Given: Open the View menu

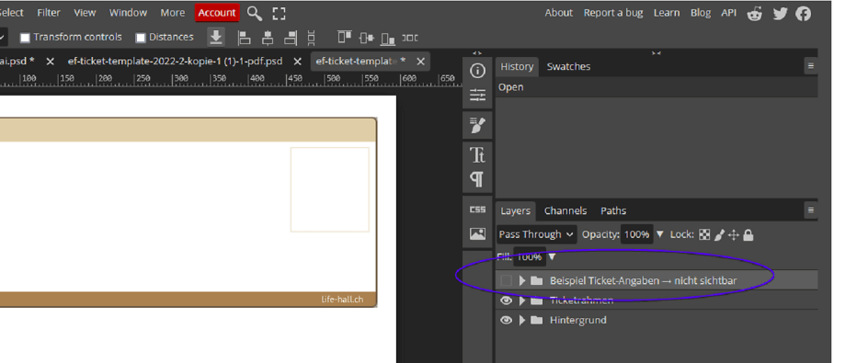Looking at the screenshot, I should tap(85, 12).
